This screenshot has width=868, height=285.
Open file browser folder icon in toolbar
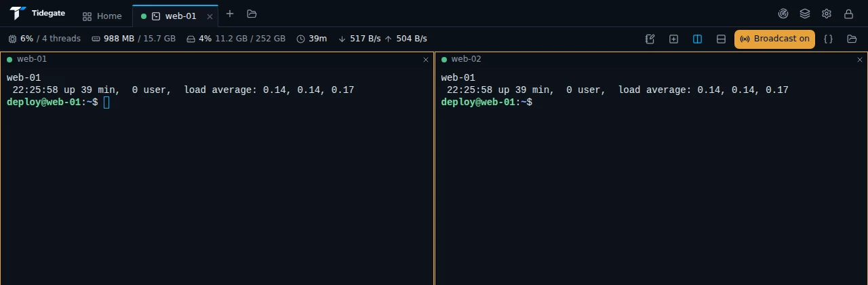(852, 39)
